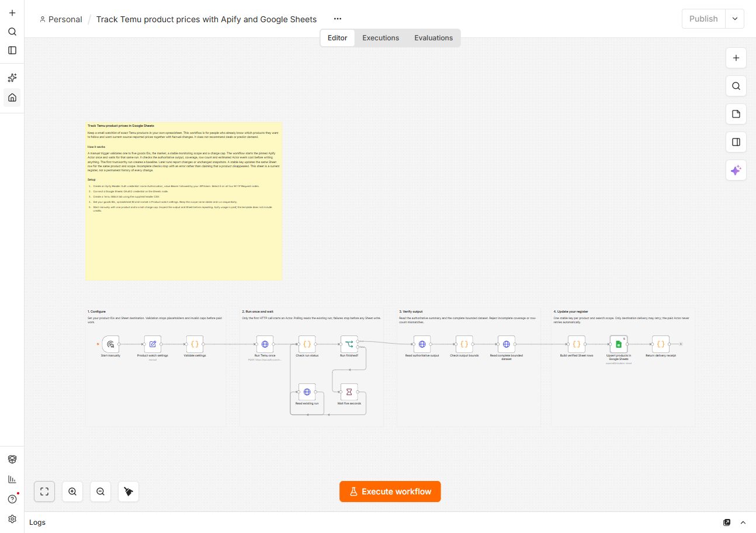
Task: Click the 'How it works' text in sticky note
Action: point(96,147)
